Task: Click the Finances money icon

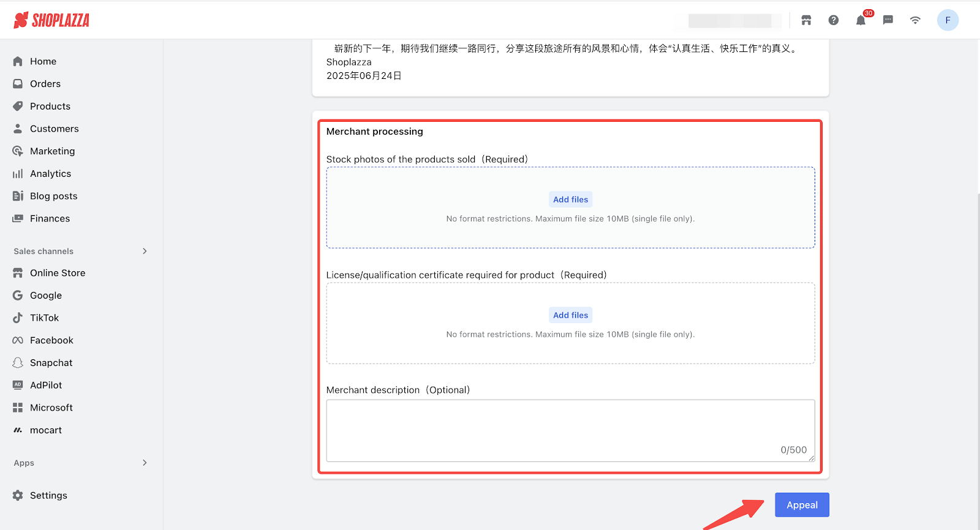Action: 18,218
